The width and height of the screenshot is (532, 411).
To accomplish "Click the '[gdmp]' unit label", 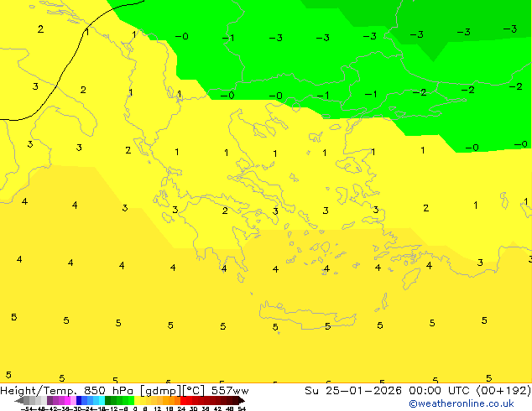I will pyautogui.click(x=160, y=391).
